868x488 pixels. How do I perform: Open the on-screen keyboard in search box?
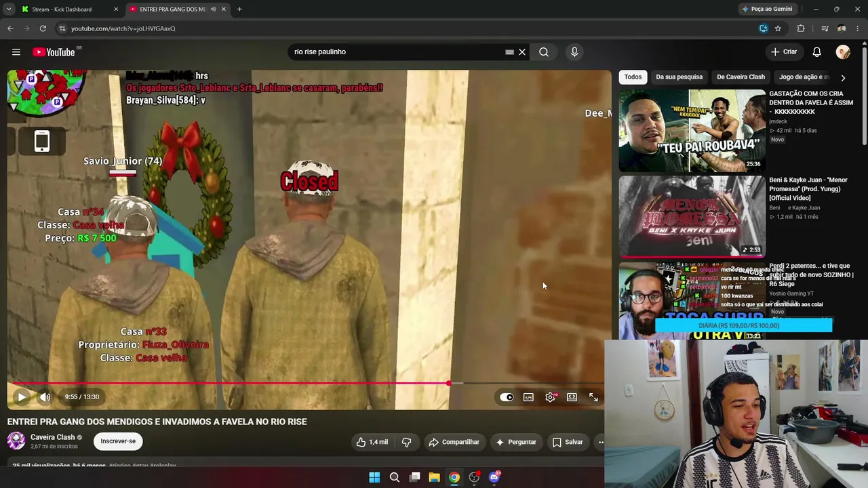(509, 52)
